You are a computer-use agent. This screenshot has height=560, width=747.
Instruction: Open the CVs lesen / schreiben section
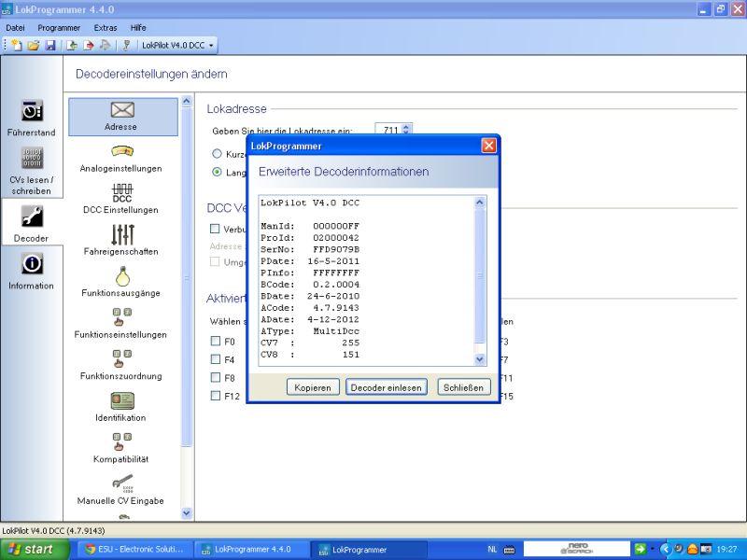tap(32, 171)
